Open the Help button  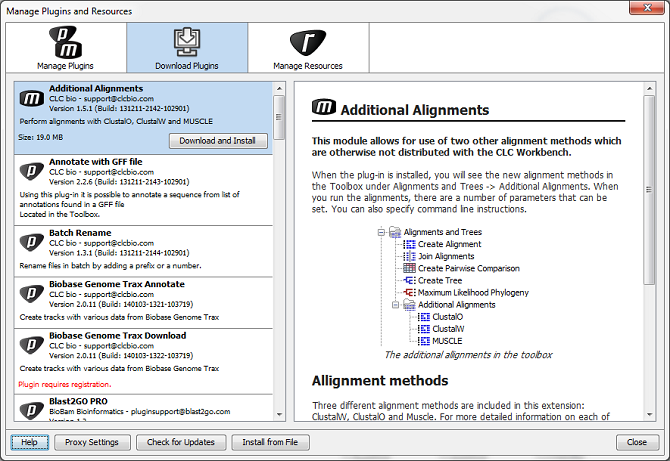click(x=30, y=442)
